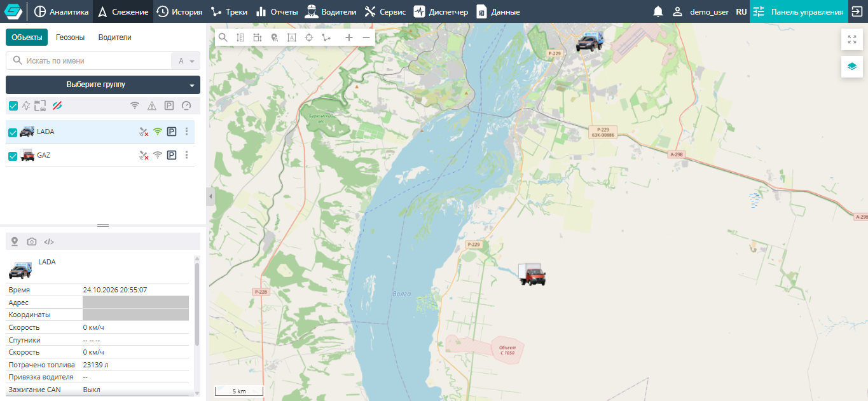Screen dimensions: 868x401
Task: Open the LADA row three-dot menu
Action: pos(186,132)
